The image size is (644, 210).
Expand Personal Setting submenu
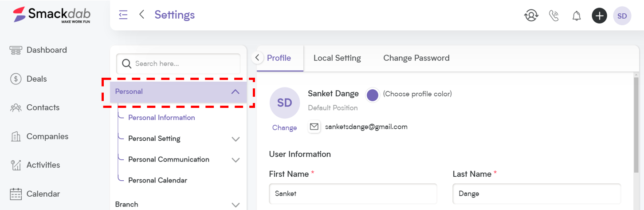[x=236, y=139]
